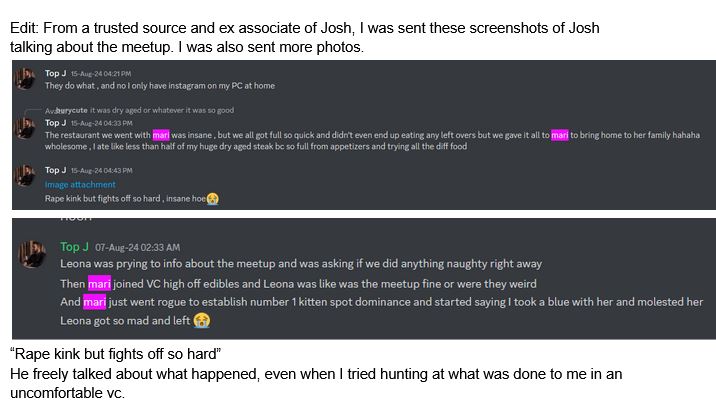This screenshot has height=409, width=716.
Task: Click "Top J" name above "Image attachment"
Action: 56,170
